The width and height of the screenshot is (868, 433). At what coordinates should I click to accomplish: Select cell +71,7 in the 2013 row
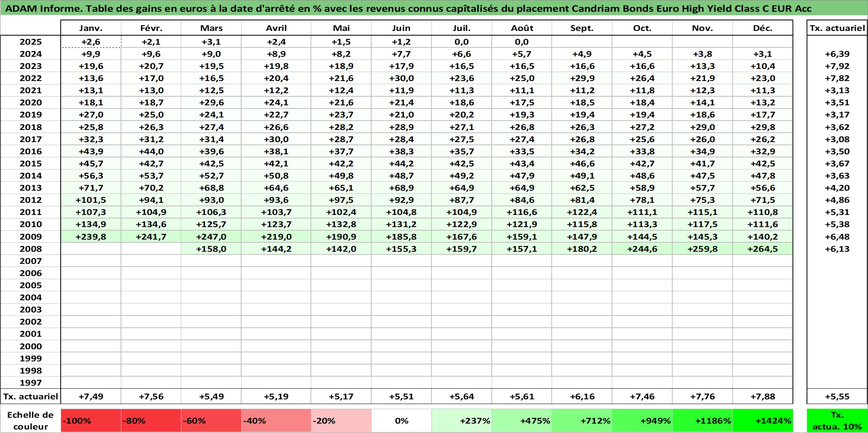pos(91,188)
